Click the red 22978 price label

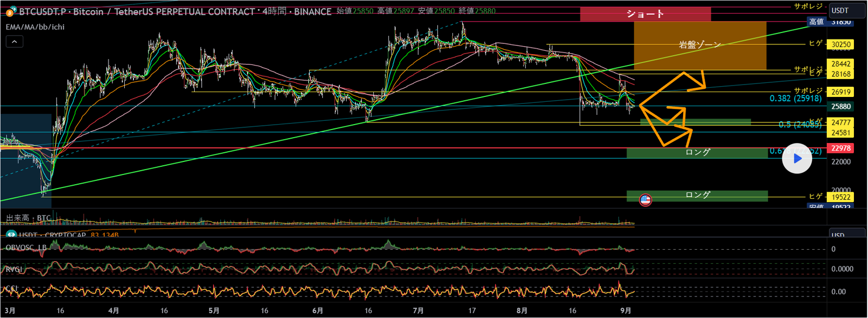coord(840,148)
